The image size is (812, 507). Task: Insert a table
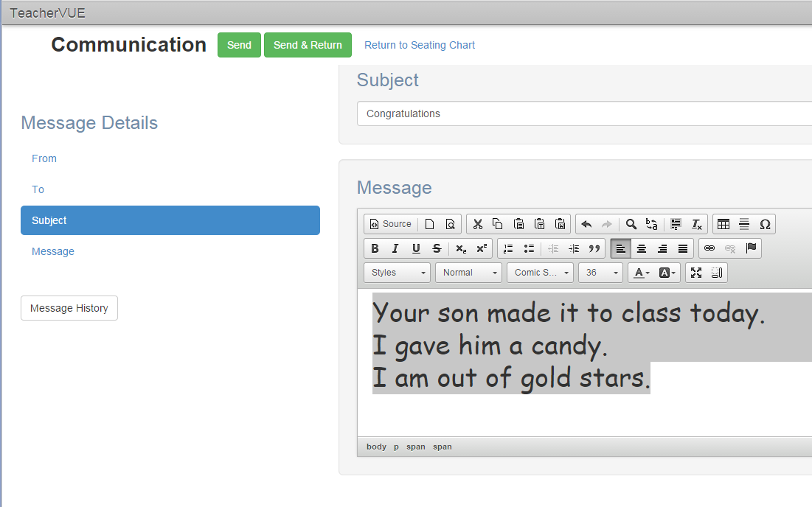[x=723, y=224]
